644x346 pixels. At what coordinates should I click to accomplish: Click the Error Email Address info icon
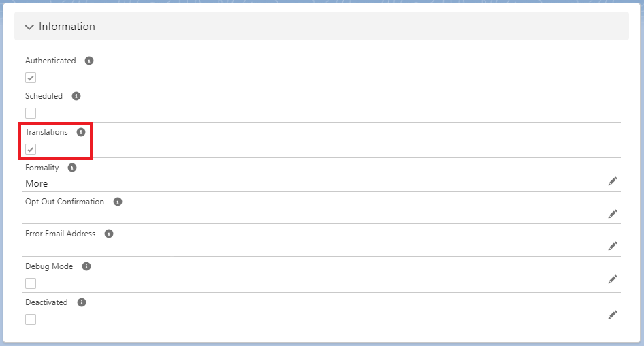[x=109, y=234]
